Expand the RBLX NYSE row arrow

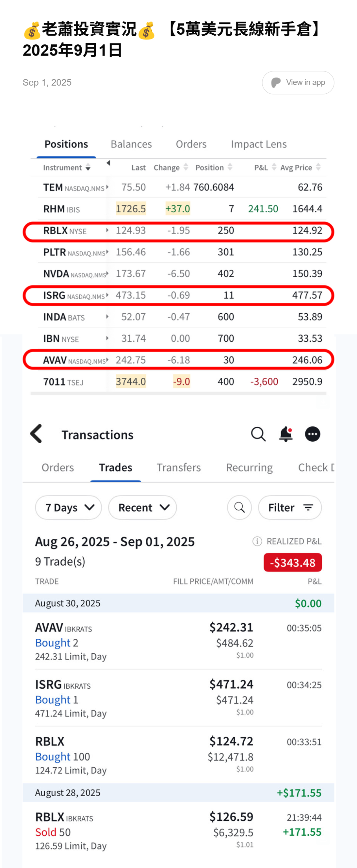click(107, 231)
